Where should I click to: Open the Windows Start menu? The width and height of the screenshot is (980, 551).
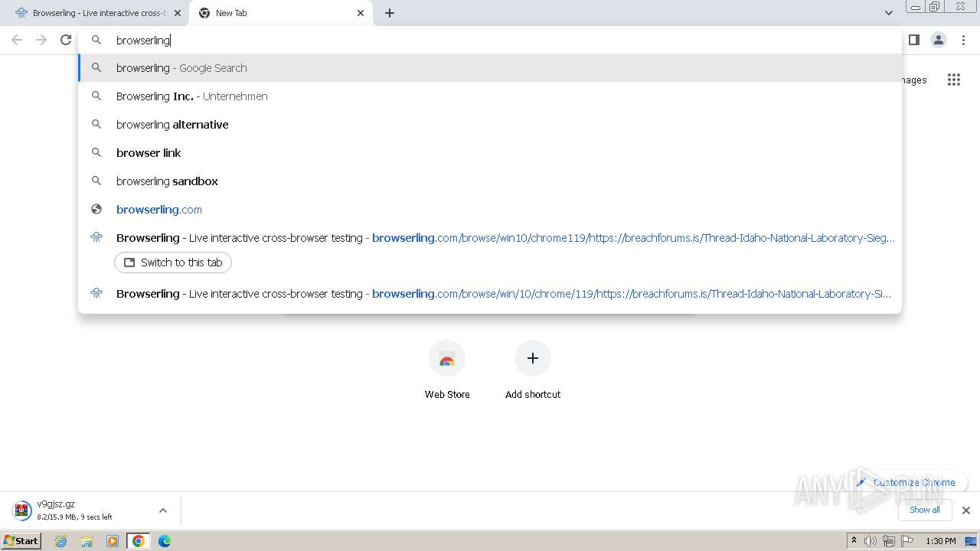[21, 541]
